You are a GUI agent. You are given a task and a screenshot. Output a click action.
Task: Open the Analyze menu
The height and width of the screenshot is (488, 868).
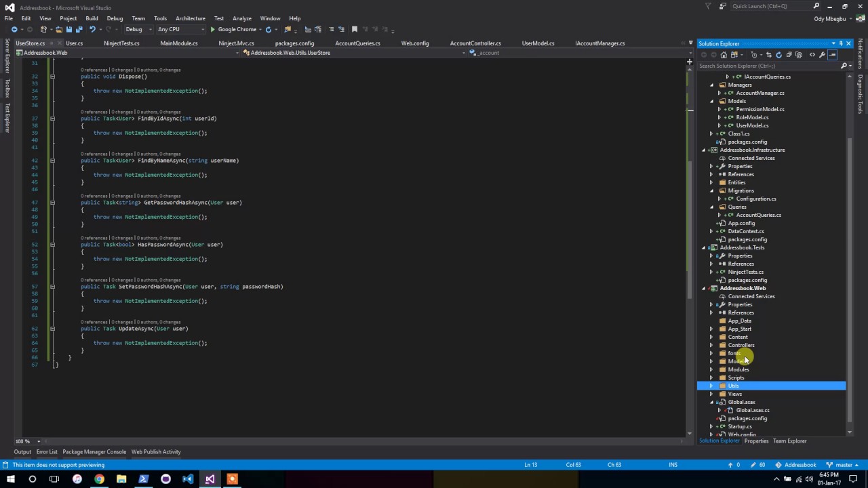click(x=242, y=18)
